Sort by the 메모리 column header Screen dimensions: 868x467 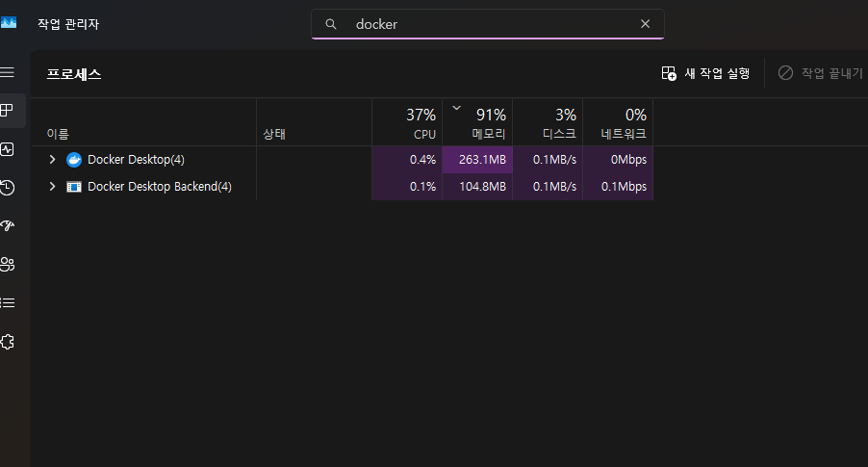click(x=477, y=122)
